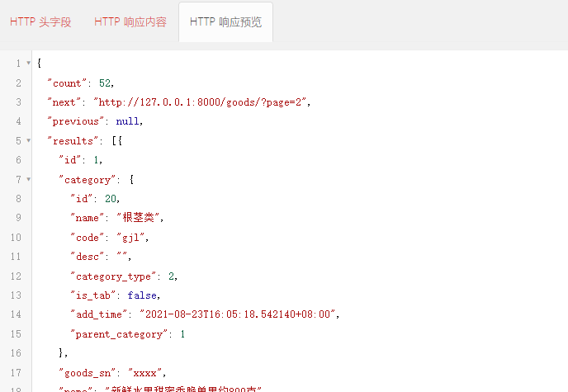Click the null value of "previous"
568x392 pixels.
(127, 121)
